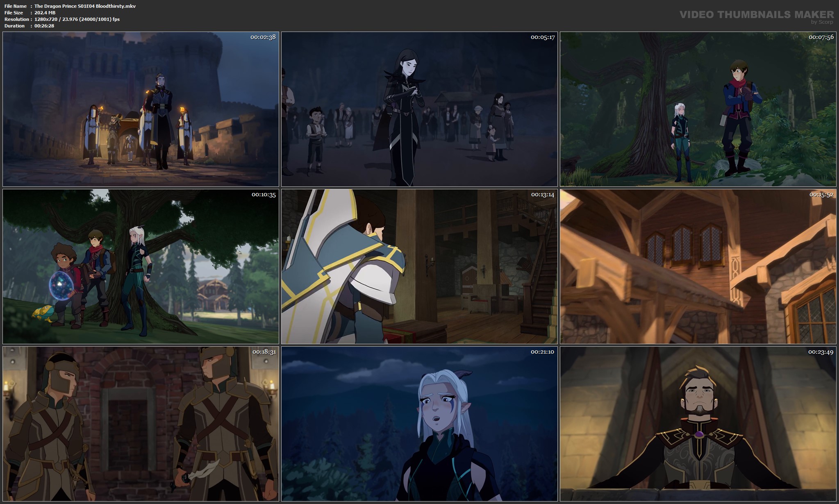The height and width of the screenshot is (504, 839).
Task: Click the 00:23:49 timestamp label
Action: pyautogui.click(x=821, y=352)
